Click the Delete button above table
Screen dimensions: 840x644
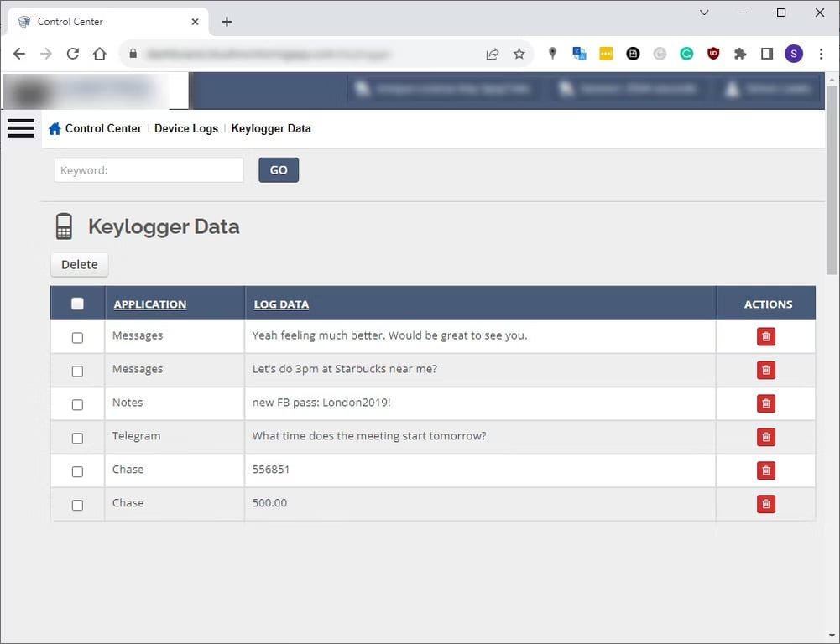(x=80, y=265)
